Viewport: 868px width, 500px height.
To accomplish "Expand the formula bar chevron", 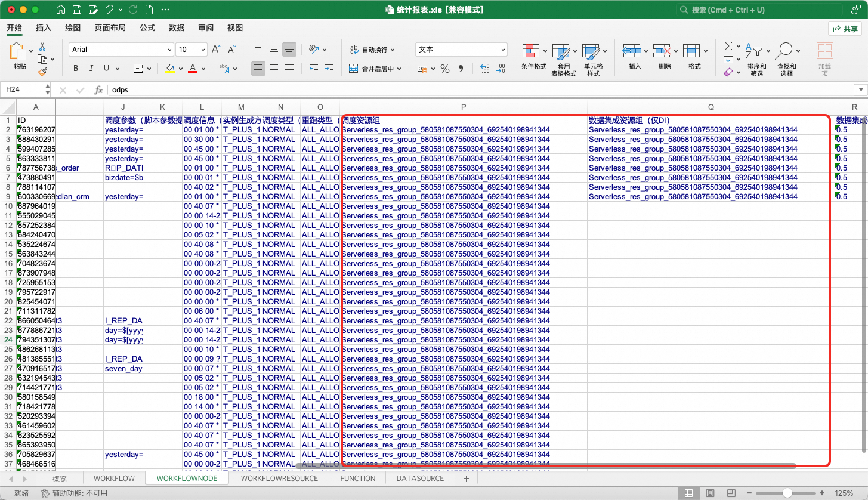I will pos(860,90).
